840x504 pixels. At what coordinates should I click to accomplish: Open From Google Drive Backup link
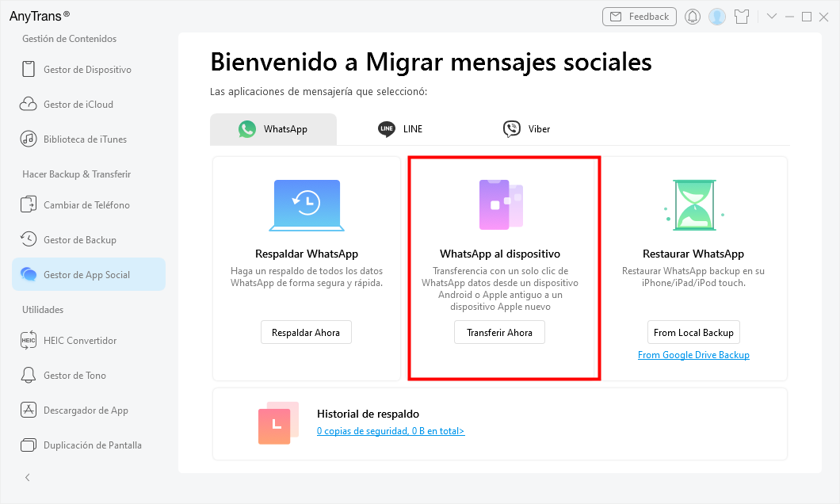click(693, 355)
